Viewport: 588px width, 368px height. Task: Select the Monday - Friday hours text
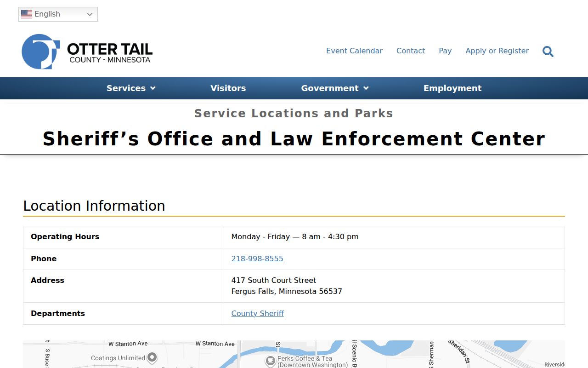coord(295,237)
